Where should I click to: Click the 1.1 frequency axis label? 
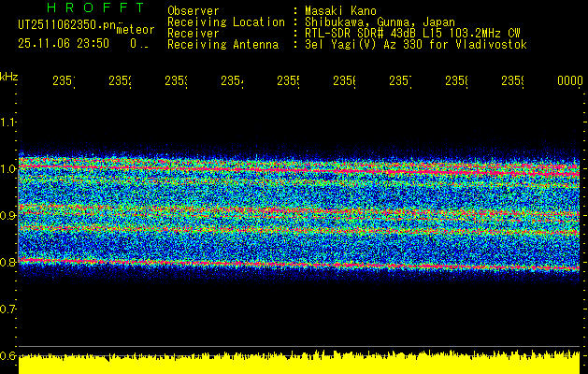(7, 122)
